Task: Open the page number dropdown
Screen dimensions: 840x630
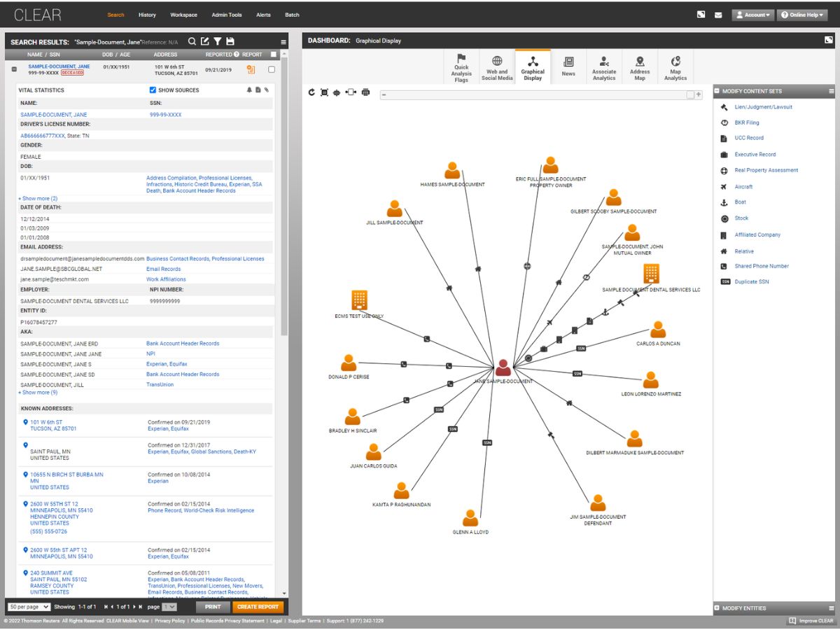Action: [x=169, y=607]
